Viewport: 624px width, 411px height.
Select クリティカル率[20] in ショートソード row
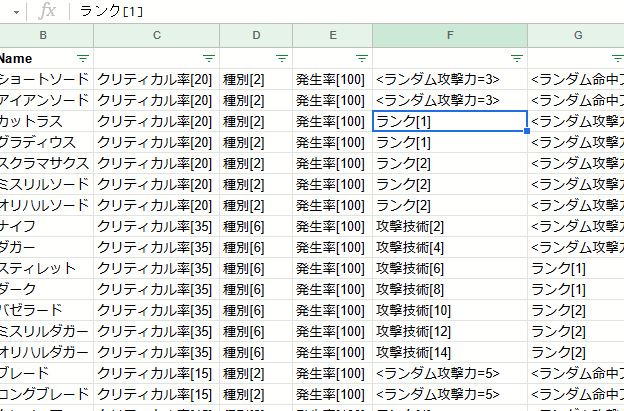tap(156, 79)
